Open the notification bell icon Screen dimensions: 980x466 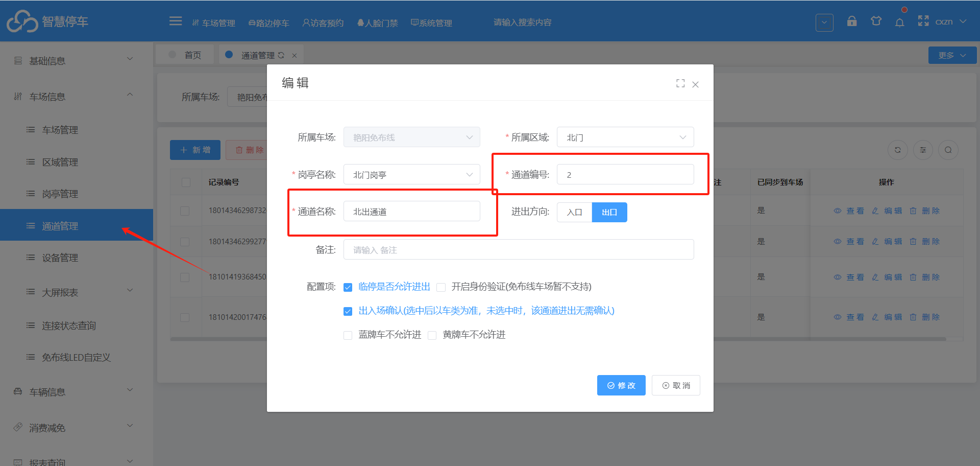pos(899,22)
